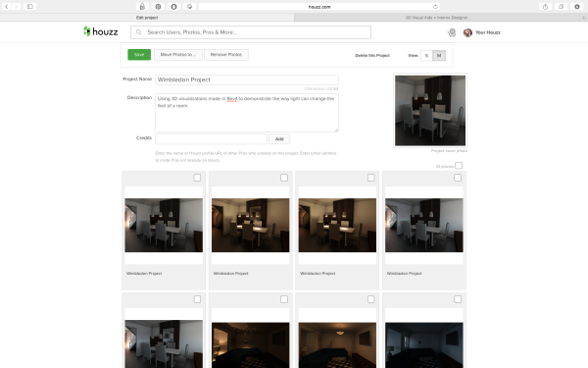Click the Delete this Project link
The image size is (588, 368).
click(372, 56)
